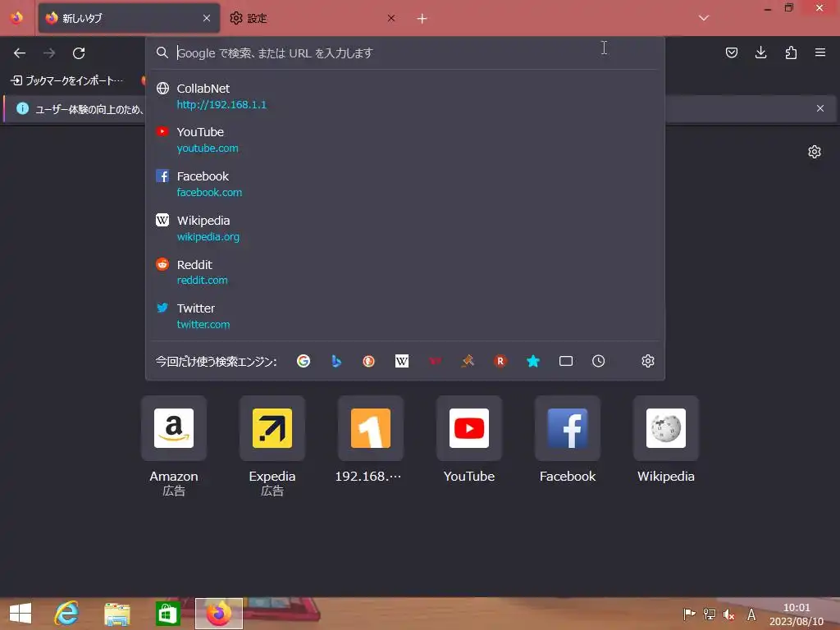Click the search magnifier icon in the address bar
This screenshot has width=840, height=630.
pyautogui.click(x=162, y=52)
